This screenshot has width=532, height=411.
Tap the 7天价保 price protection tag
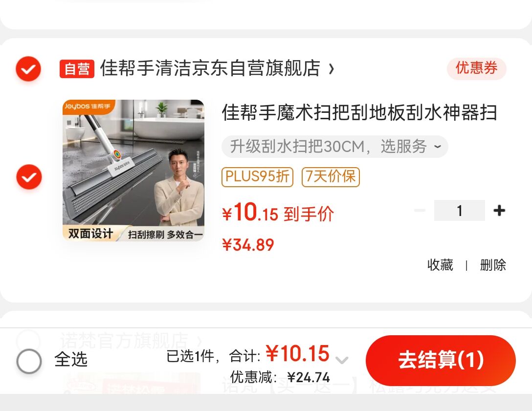(x=331, y=177)
